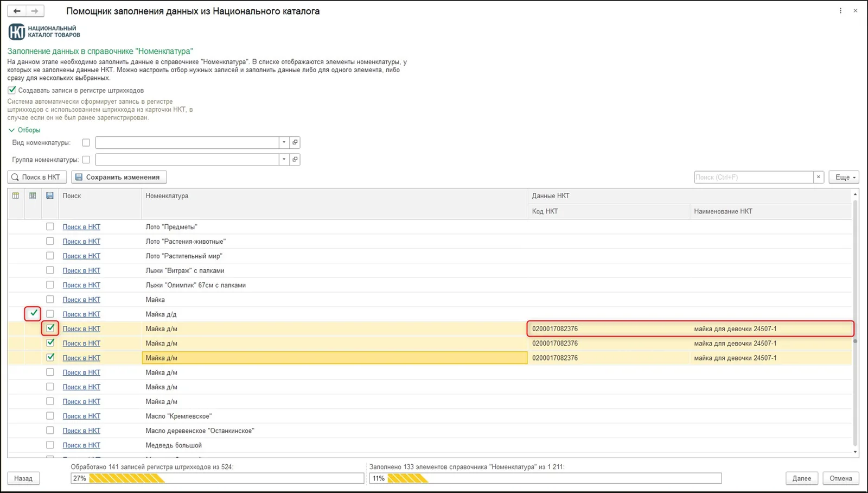The height and width of the screenshot is (493, 868).
Task: Click the column settings icon in table header
Action: pos(16,196)
